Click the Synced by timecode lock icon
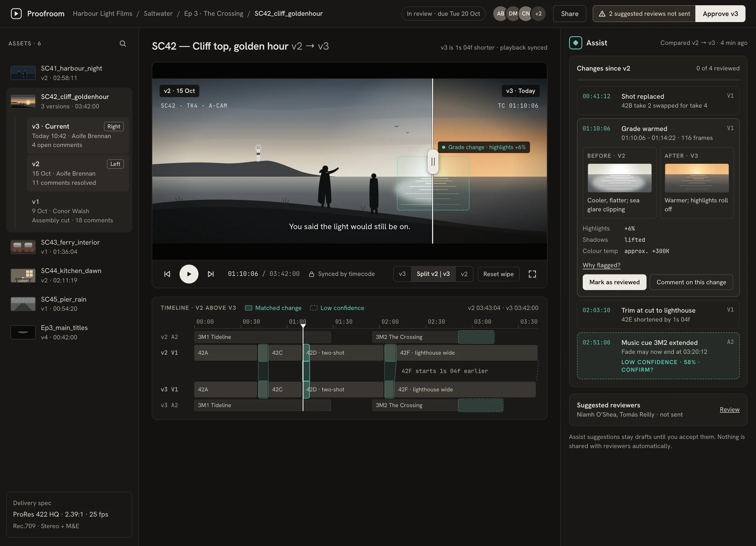The height and width of the screenshot is (546, 756). [311, 274]
